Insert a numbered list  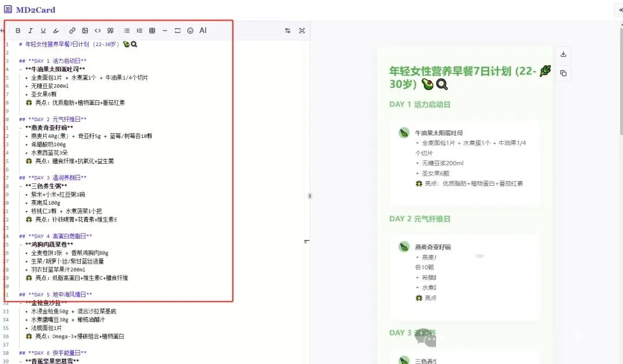coord(140,31)
